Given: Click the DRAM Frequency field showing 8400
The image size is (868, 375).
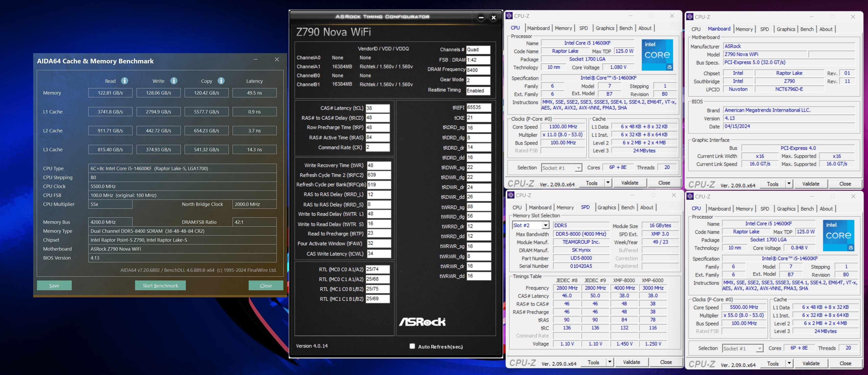Looking at the screenshot, I should coord(478,70).
